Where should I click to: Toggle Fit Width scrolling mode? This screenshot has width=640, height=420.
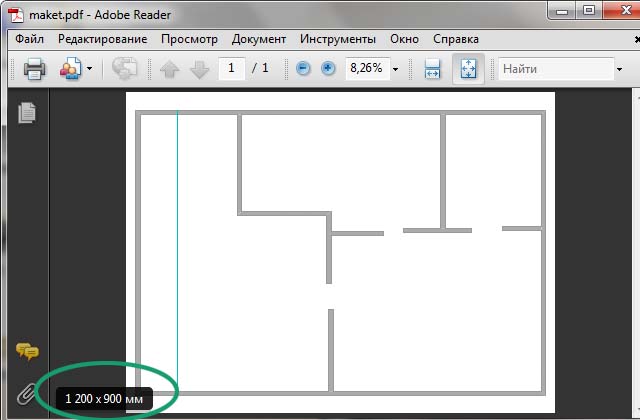(433, 69)
